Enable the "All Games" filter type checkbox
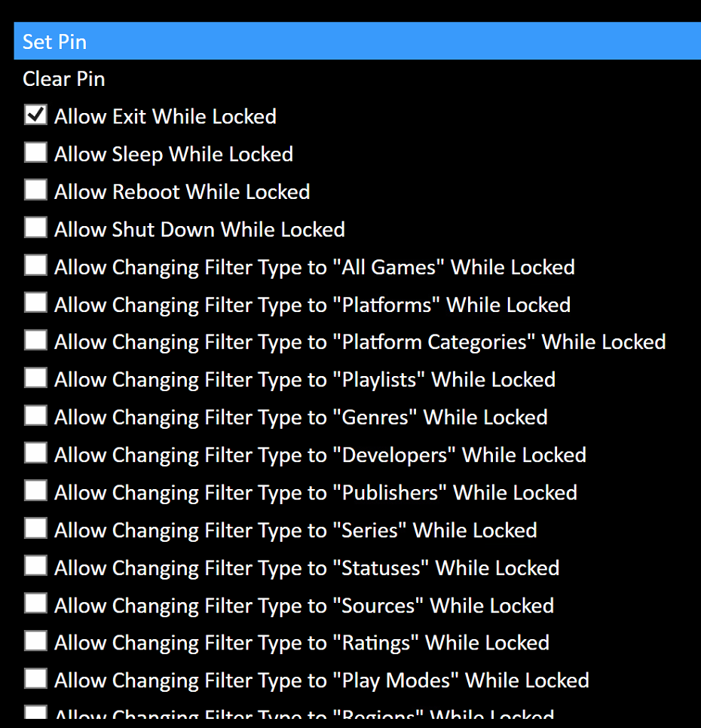The image size is (701, 728). 35,266
